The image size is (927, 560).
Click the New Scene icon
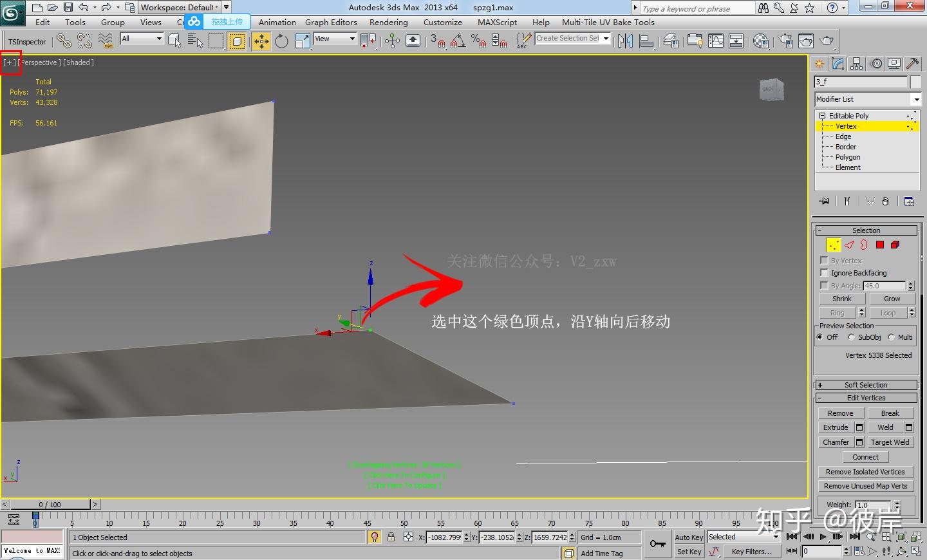[37, 8]
